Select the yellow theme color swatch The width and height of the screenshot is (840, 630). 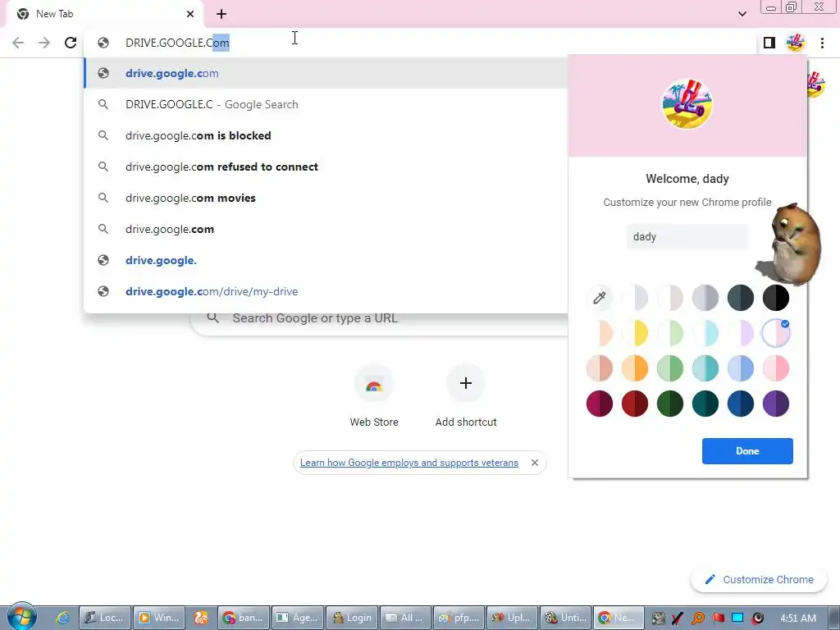pyautogui.click(x=635, y=333)
